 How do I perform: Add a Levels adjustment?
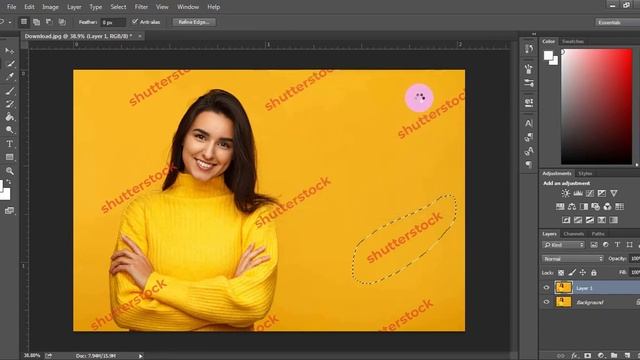pyautogui.click(x=578, y=193)
